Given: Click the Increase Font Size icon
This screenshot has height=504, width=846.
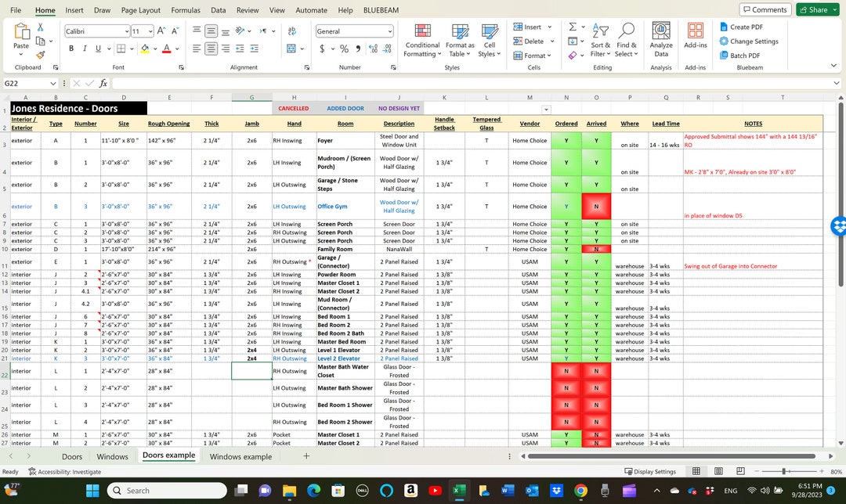Looking at the screenshot, I should click(161, 31).
